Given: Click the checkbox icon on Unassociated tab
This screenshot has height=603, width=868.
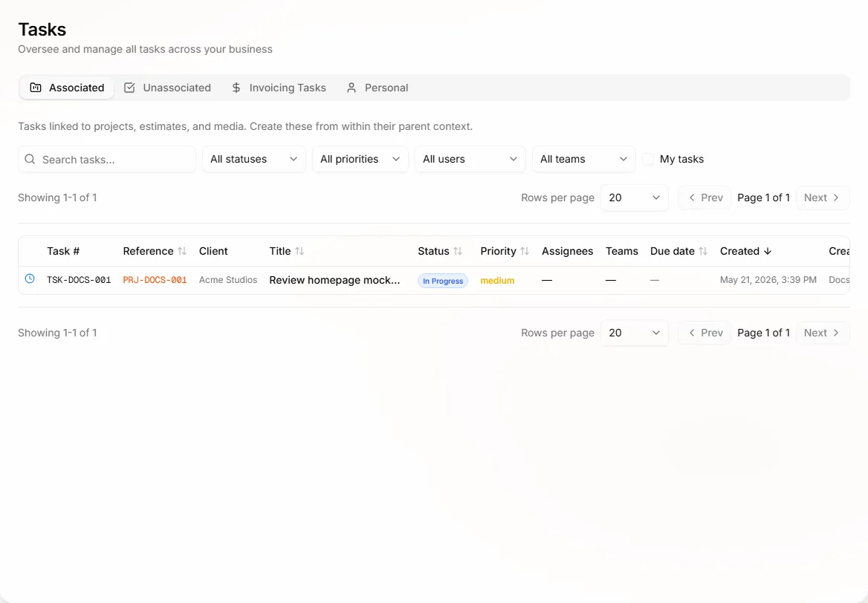Looking at the screenshot, I should click(129, 88).
